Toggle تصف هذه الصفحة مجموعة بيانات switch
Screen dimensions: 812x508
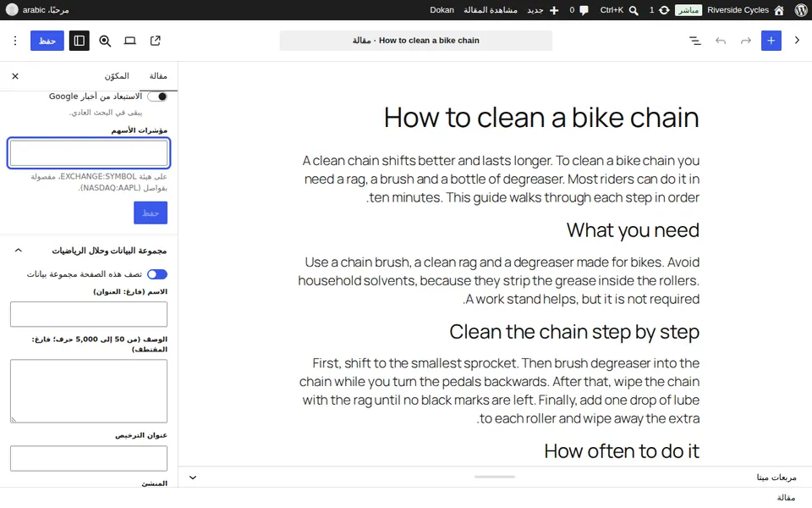click(157, 274)
